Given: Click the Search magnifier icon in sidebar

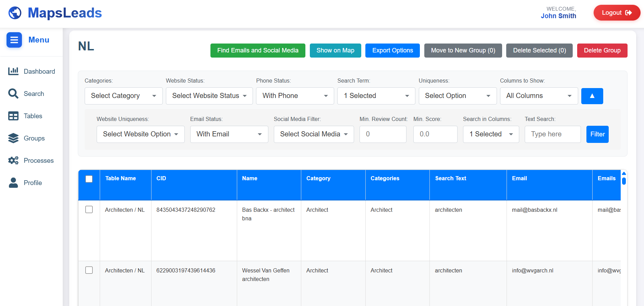Looking at the screenshot, I should click(x=13, y=94).
